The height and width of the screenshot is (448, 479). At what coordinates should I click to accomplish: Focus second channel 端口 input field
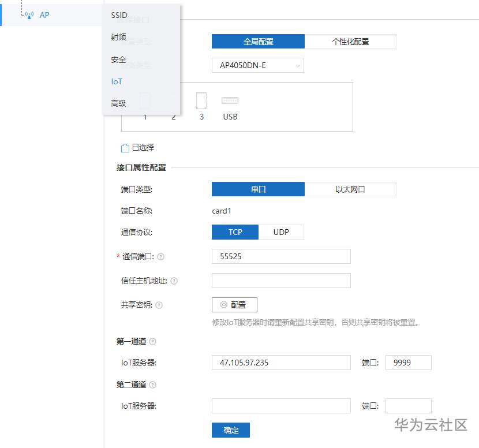click(409, 406)
